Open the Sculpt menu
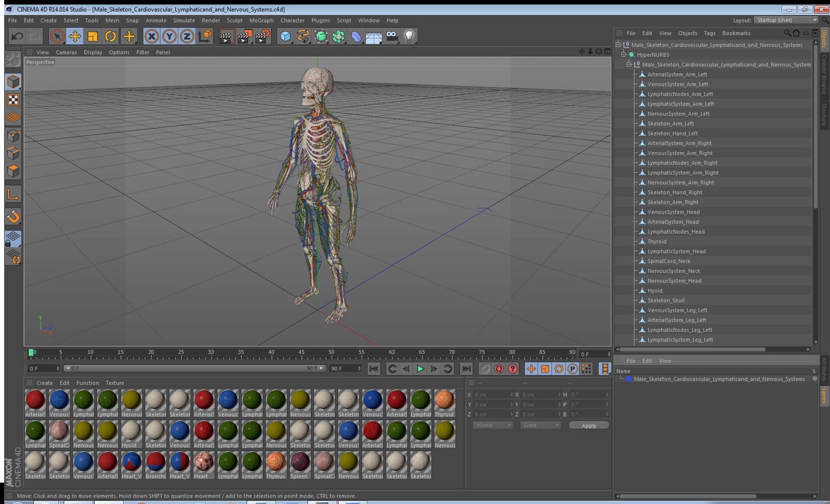The image size is (830, 504). [234, 21]
